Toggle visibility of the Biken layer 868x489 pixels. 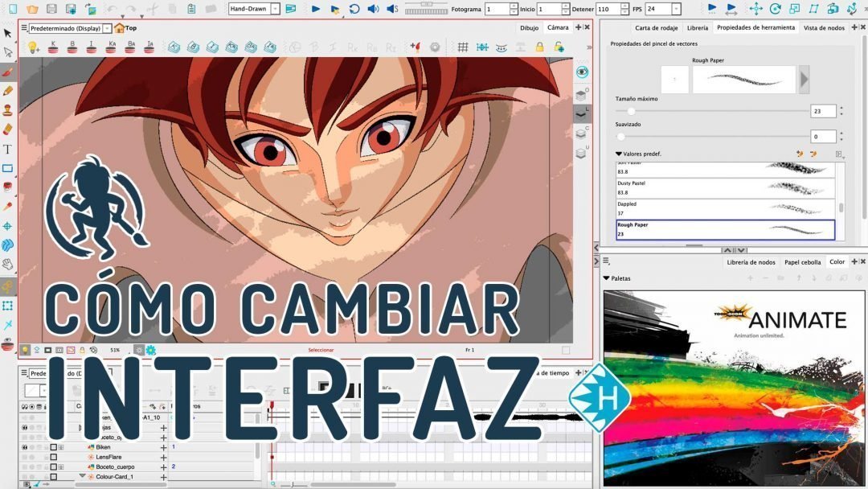pyautogui.click(x=24, y=447)
